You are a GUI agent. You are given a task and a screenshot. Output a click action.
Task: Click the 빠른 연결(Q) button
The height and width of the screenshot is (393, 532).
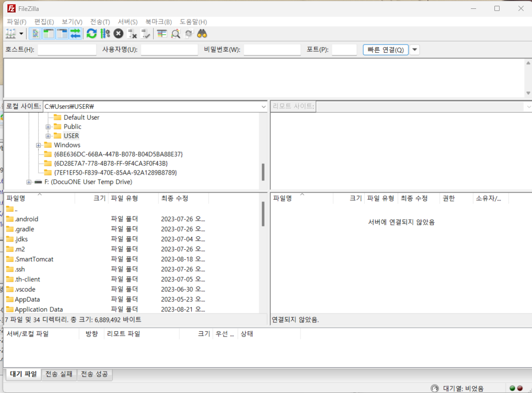386,50
